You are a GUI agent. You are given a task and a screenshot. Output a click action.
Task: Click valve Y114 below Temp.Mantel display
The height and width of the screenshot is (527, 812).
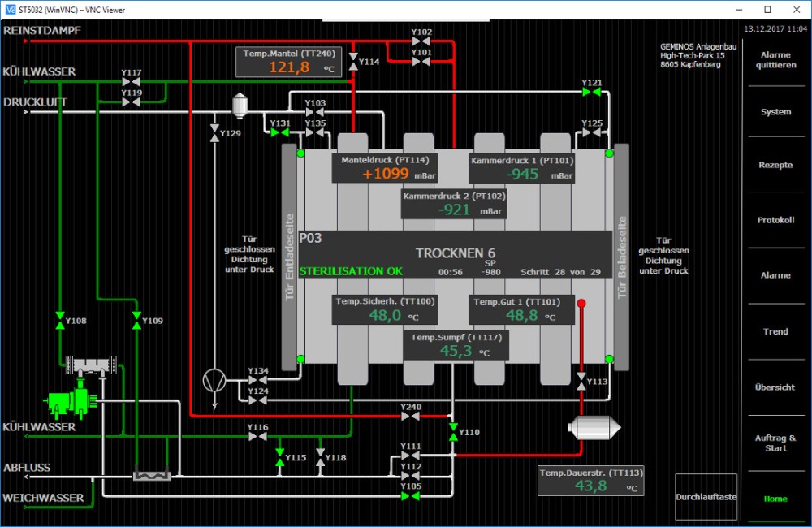[x=353, y=63]
